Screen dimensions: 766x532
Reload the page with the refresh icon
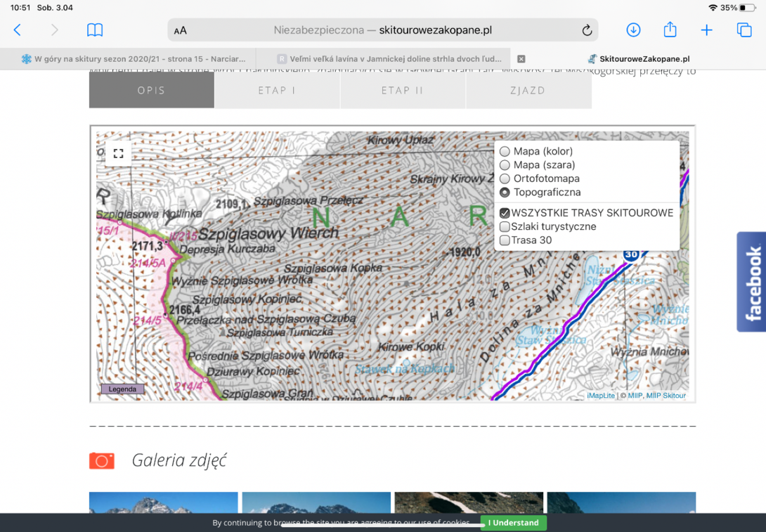[587, 30]
